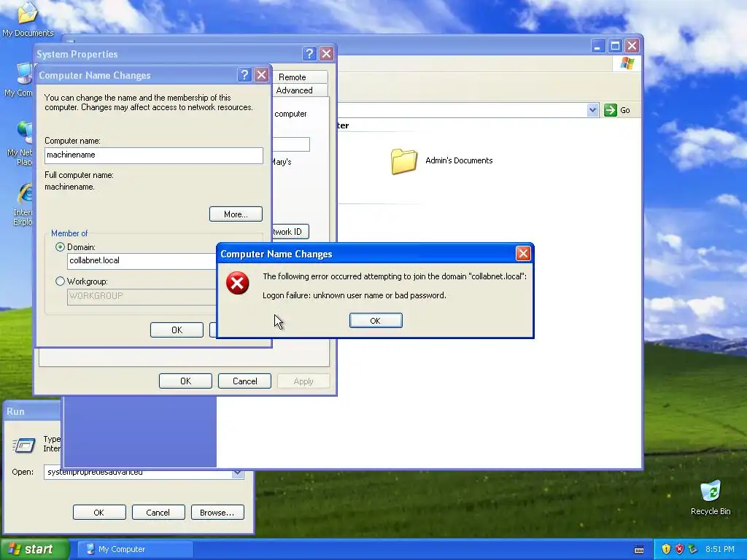Click the yellow security shield tray icon
The height and width of the screenshot is (560, 747).
(x=666, y=549)
